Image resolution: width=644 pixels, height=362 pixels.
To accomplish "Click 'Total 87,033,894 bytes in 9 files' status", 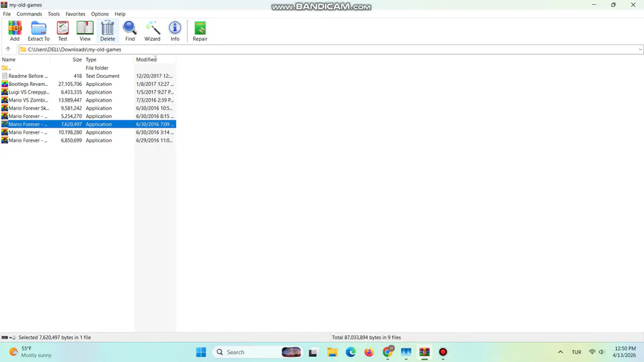I will pyautogui.click(x=366, y=338).
